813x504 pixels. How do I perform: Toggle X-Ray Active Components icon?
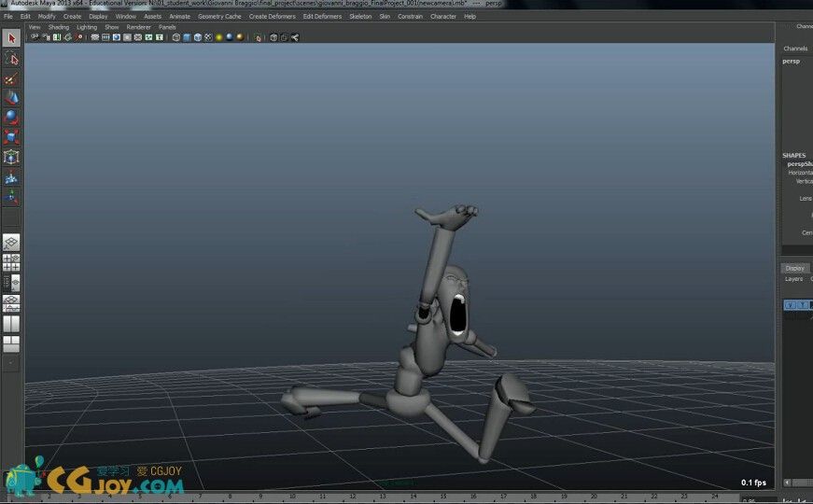coord(284,37)
